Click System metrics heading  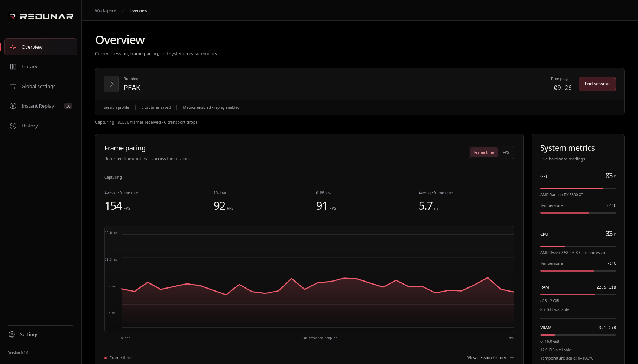click(x=567, y=148)
